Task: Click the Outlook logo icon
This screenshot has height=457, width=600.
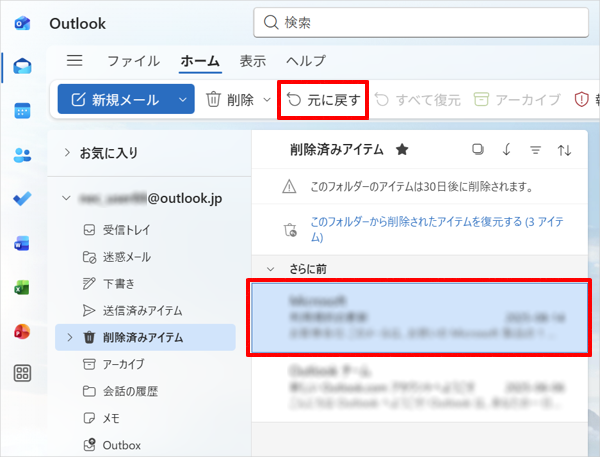Action: (22, 23)
